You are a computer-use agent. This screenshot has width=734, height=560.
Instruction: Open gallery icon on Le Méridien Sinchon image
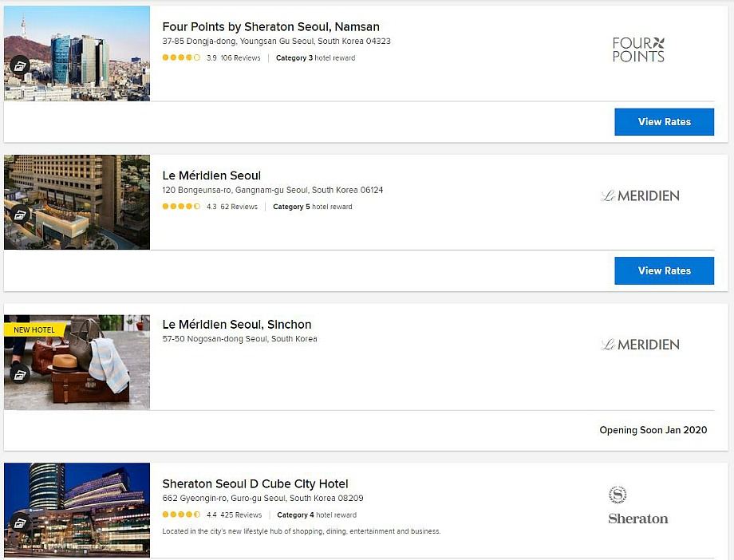point(20,374)
